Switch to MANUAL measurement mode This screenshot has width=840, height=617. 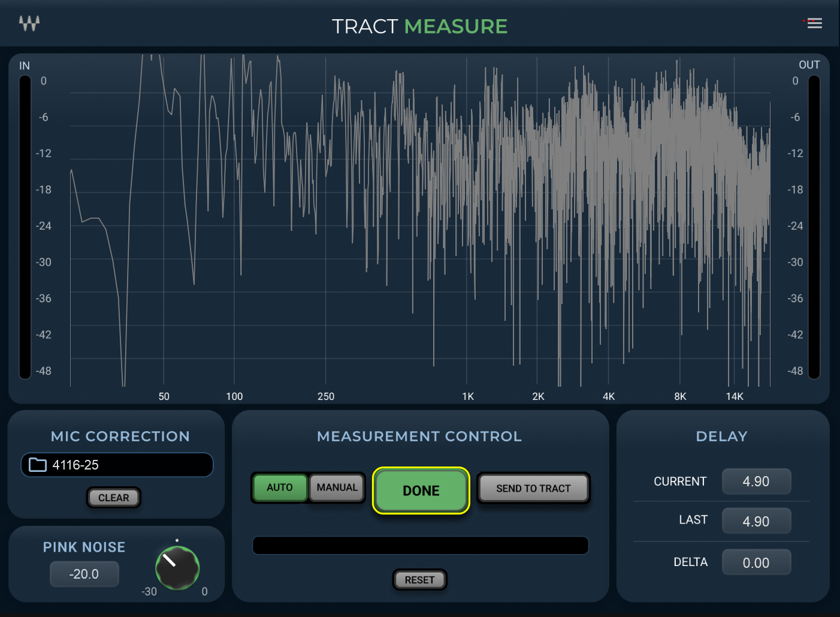[x=337, y=487]
